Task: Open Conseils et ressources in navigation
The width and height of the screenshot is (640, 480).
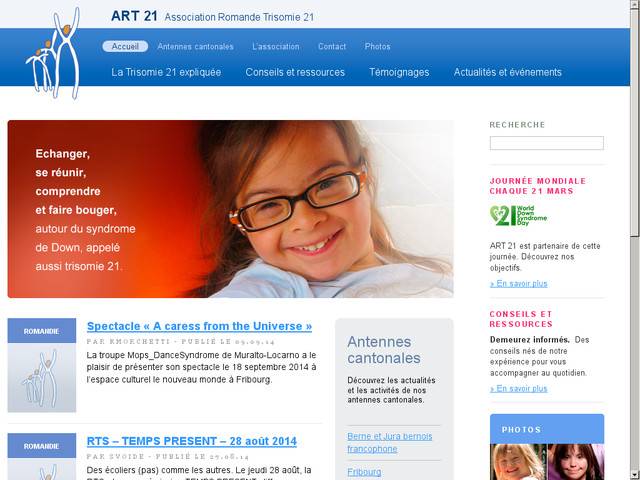Action: (x=295, y=72)
